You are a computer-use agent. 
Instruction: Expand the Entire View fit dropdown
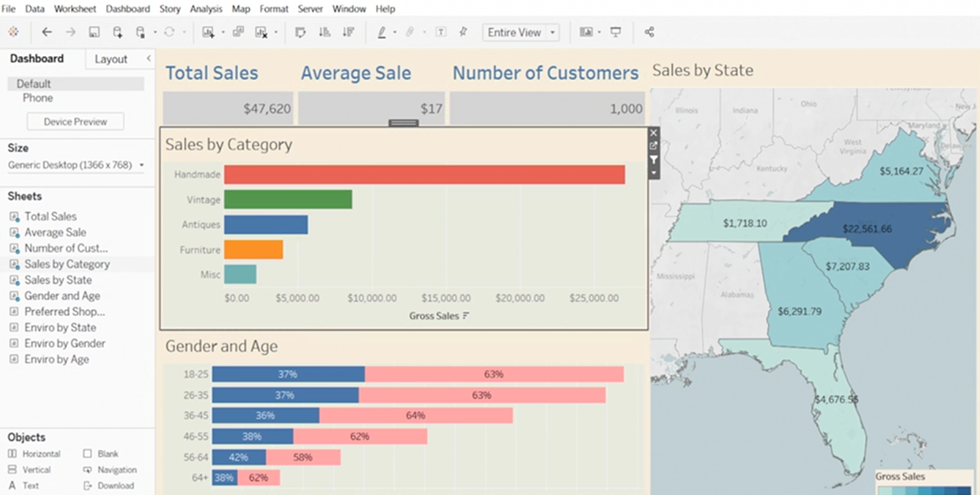click(x=553, y=33)
